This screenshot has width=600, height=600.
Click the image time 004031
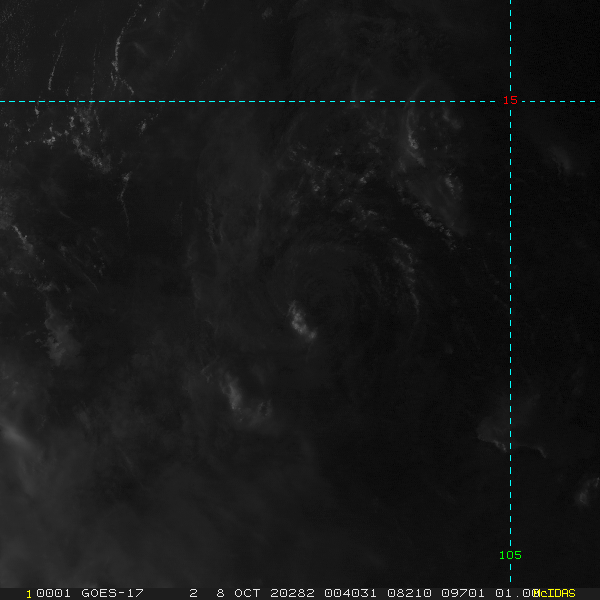coord(351,593)
